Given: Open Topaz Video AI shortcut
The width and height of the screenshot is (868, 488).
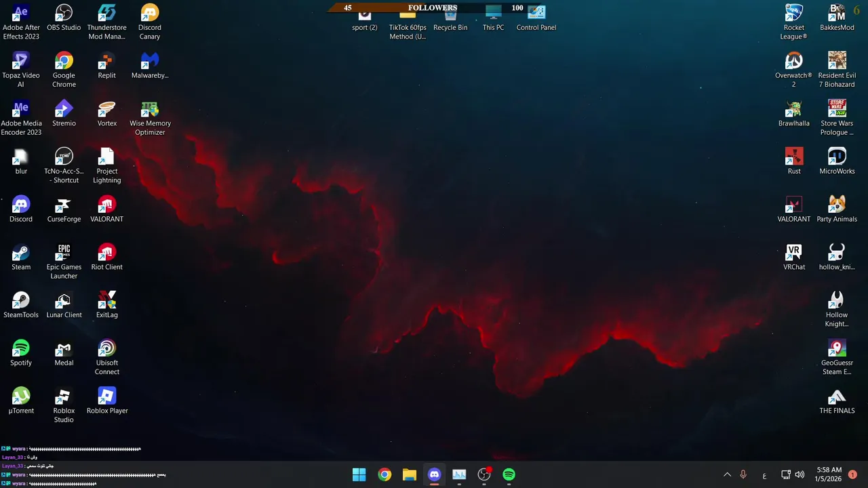Looking at the screenshot, I should 21,70.
